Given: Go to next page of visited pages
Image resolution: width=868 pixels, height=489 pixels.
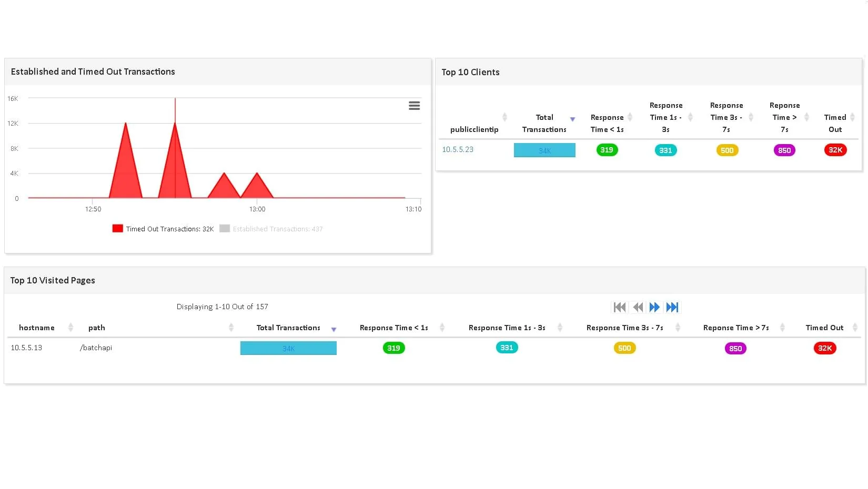Looking at the screenshot, I should pos(654,307).
